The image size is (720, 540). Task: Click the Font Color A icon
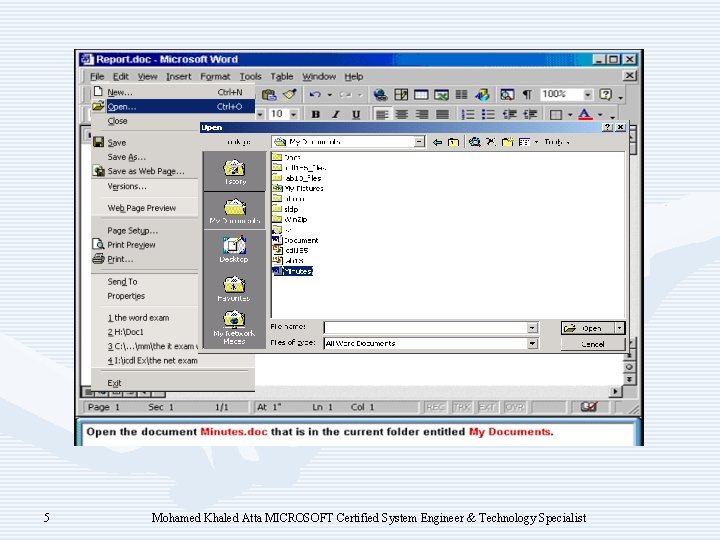click(585, 114)
